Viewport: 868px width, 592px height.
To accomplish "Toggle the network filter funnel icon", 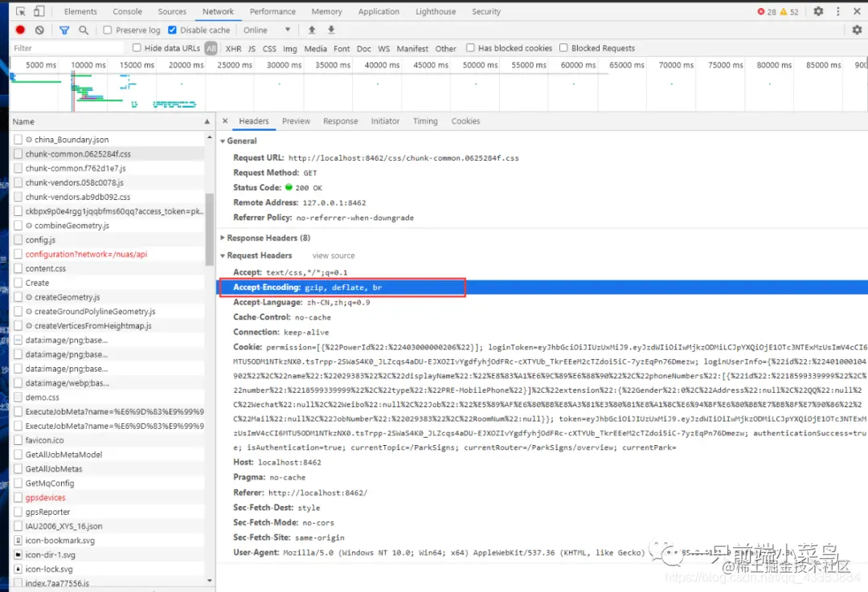I will pos(64,30).
